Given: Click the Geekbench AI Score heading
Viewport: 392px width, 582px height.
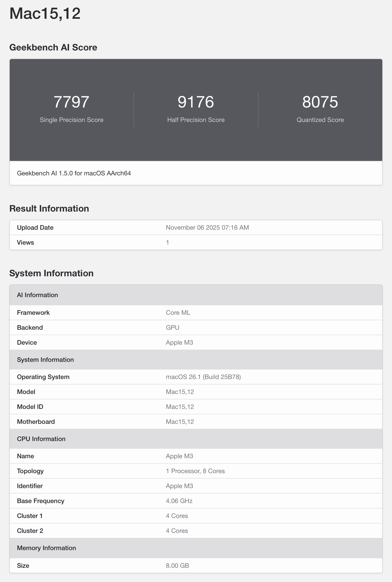Looking at the screenshot, I should pyautogui.click(x=53, y=48).
